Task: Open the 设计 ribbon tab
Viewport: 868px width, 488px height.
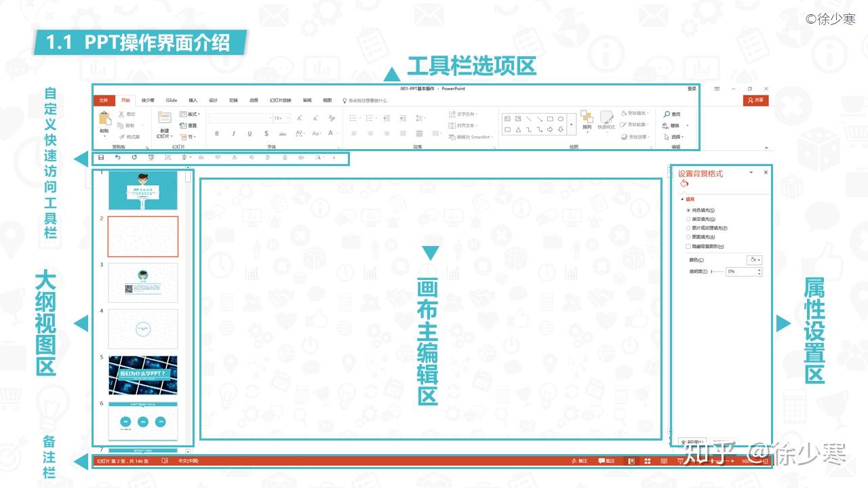Action: click(213, 100)
